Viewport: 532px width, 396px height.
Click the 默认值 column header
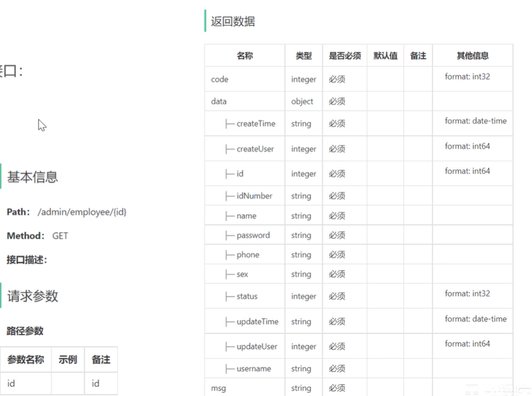pos(385,55)
